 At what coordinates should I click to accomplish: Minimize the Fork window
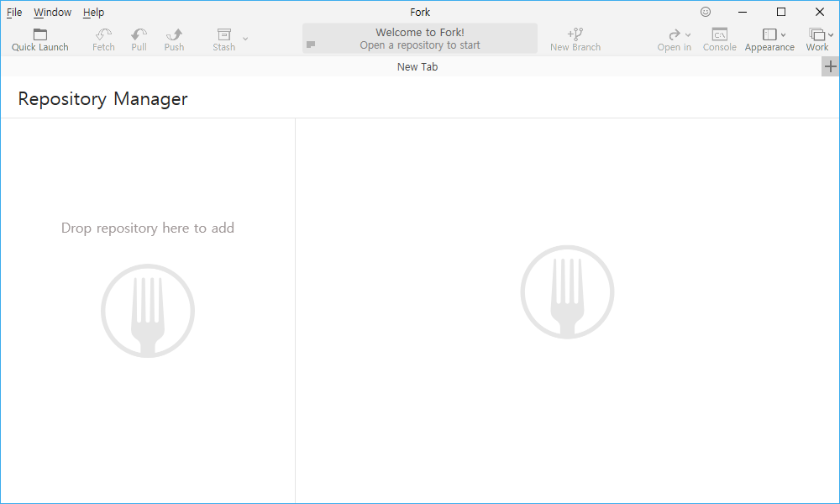pos(743,12)
